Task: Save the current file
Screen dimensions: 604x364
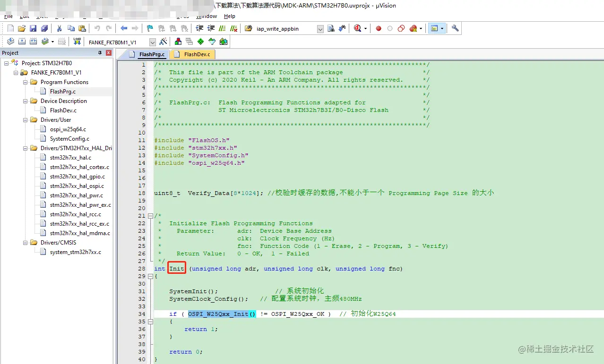Action: (x=33, y=28)
